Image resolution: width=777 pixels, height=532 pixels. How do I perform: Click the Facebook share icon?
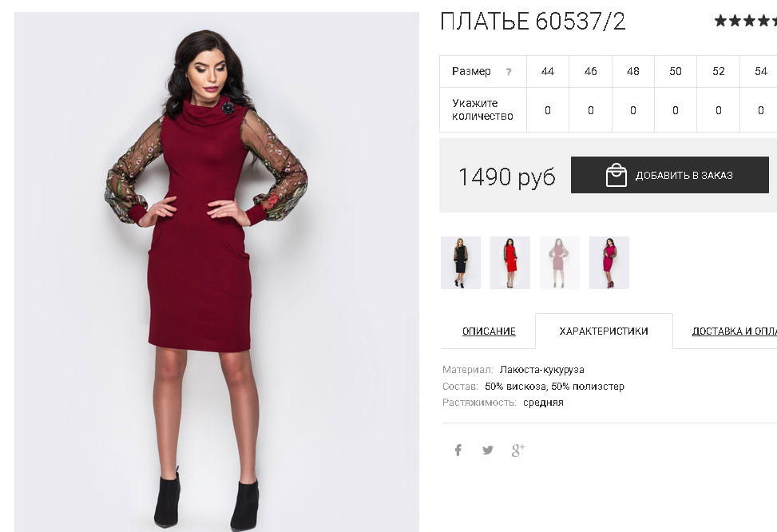458,450
